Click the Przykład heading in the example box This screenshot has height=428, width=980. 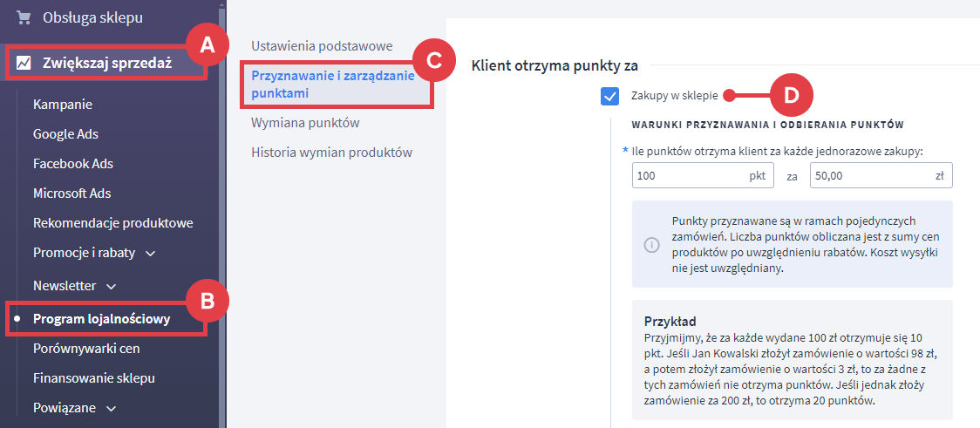670,321
